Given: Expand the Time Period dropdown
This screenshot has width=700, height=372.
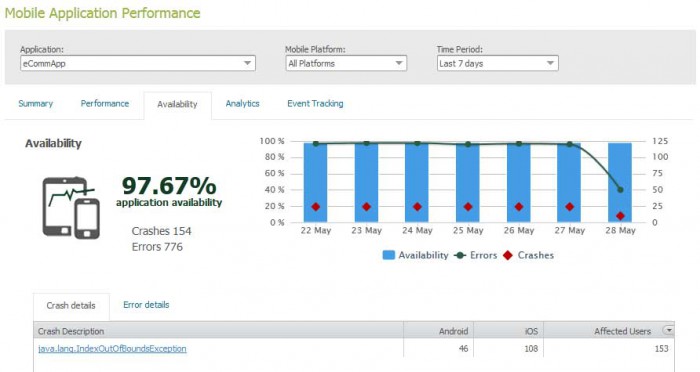Looking at the screenshot, I should tap(497, 63).
